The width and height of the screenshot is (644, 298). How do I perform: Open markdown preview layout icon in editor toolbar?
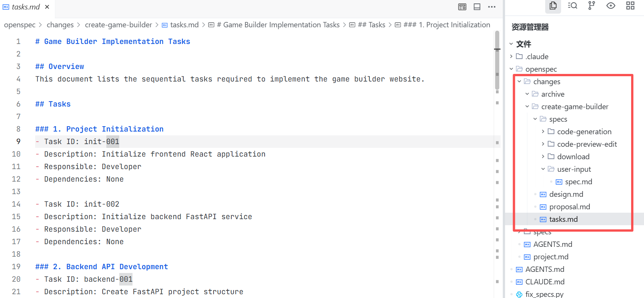point(462,7)
